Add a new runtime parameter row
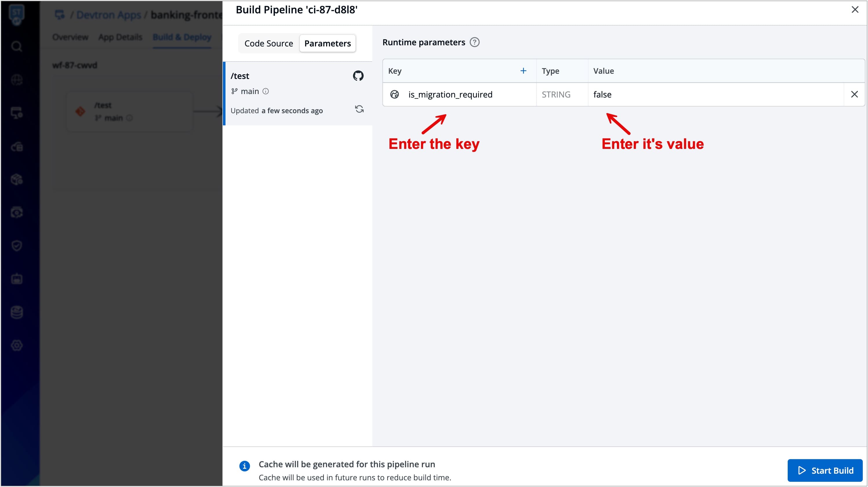 523,71
